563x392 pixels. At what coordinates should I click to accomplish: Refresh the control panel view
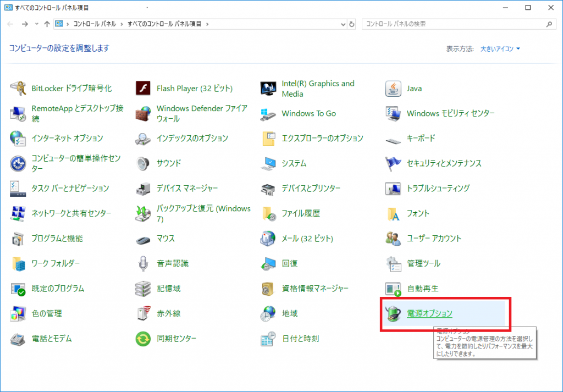pos(351,24)
